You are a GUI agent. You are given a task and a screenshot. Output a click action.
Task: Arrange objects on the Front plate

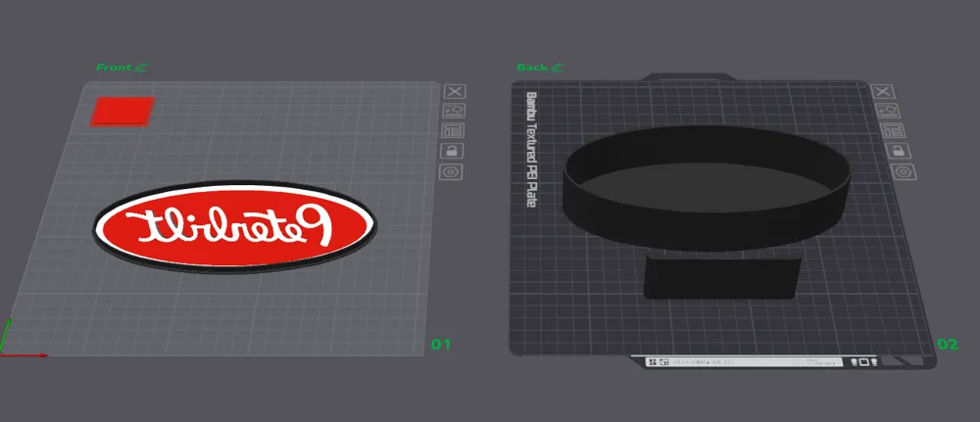pos(453,130)
